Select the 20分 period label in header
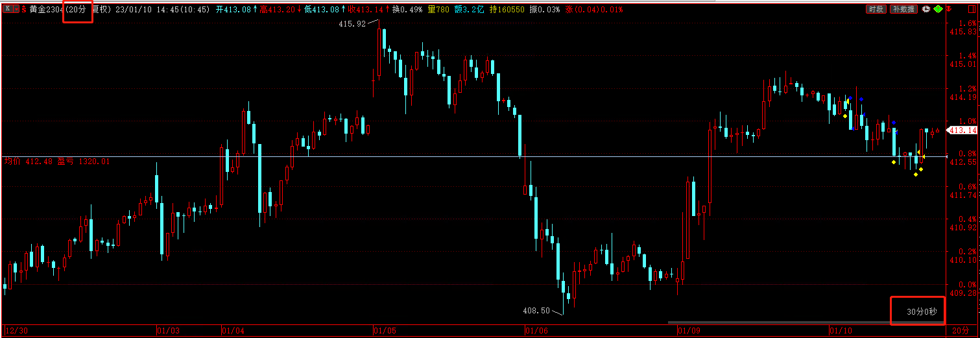Image resolution: width=980 pixels, height=338 pixels. click(78, 10)
